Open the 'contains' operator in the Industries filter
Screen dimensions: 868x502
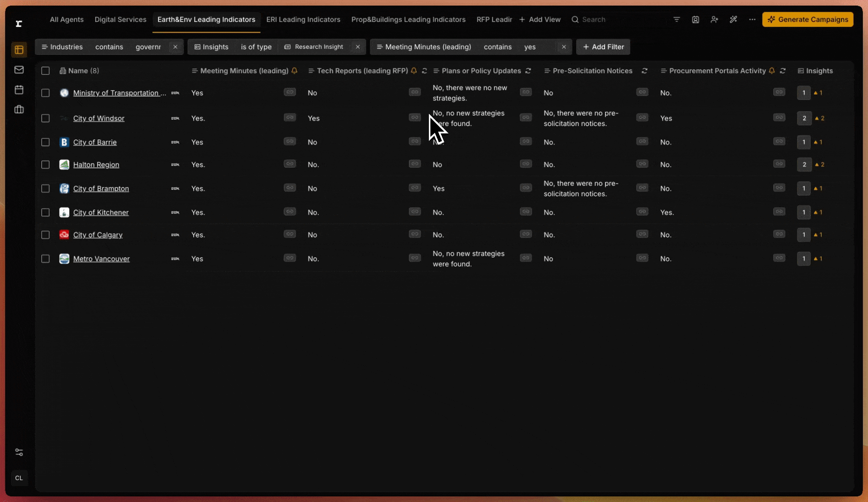(x=109, y=47)
